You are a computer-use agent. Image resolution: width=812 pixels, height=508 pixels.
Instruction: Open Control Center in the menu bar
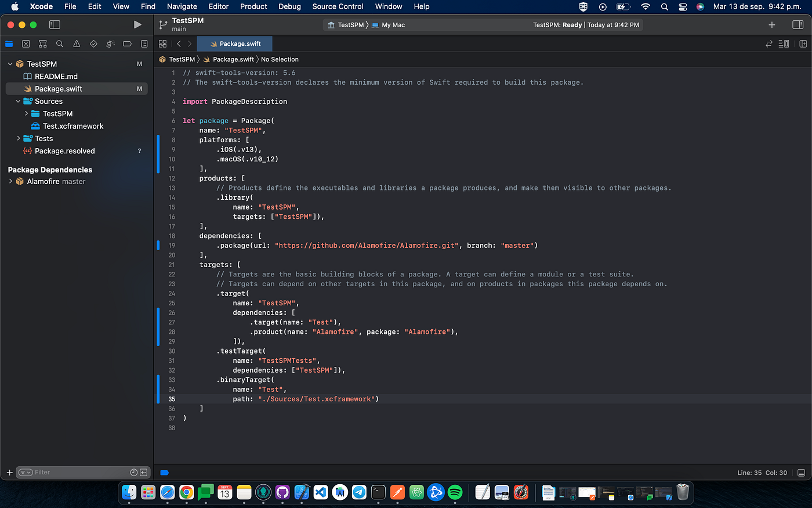(683, 6)
